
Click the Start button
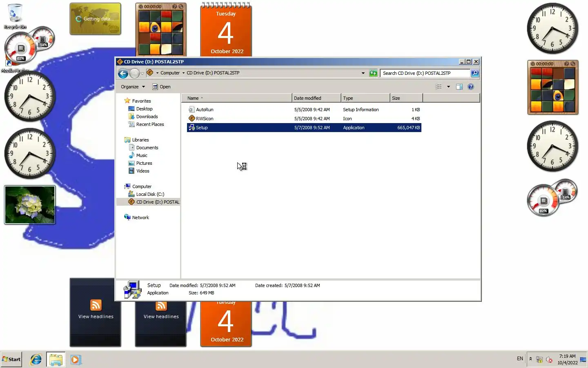coord(11,359)
